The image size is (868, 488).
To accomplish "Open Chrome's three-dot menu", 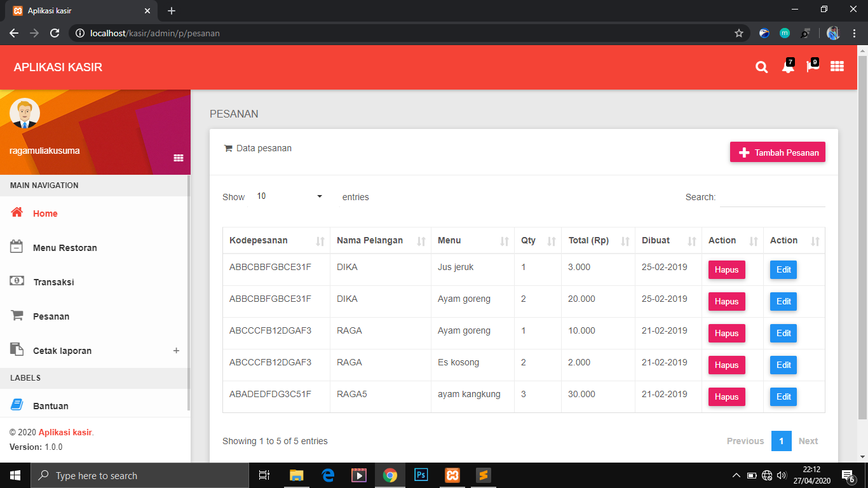I will click(x=853, y=33).
